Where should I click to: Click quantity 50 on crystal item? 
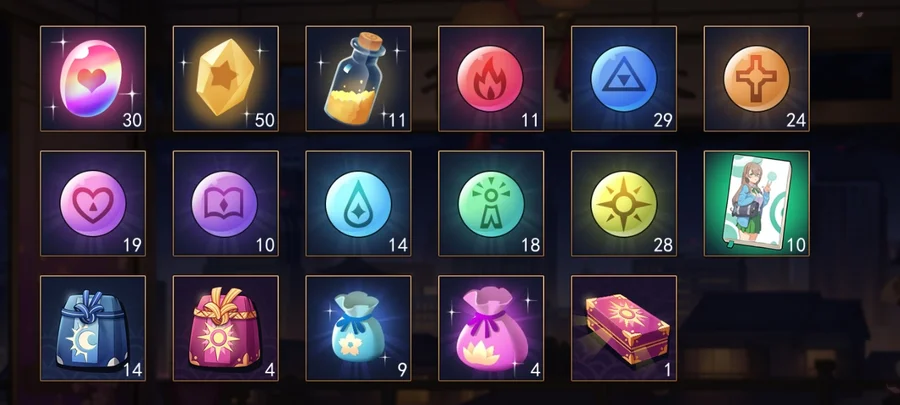point(265,120)
